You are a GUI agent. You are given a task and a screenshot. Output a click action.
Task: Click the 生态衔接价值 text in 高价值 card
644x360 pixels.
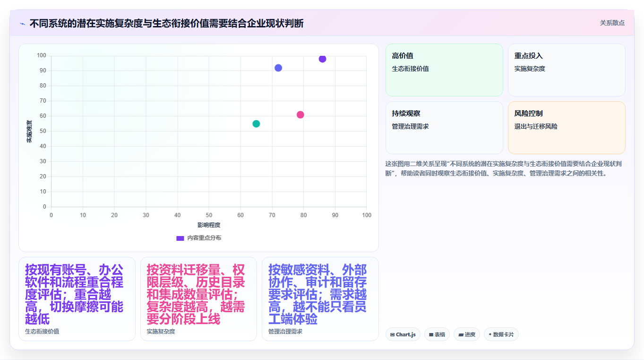pyautogui.click(x=410, y=69)
